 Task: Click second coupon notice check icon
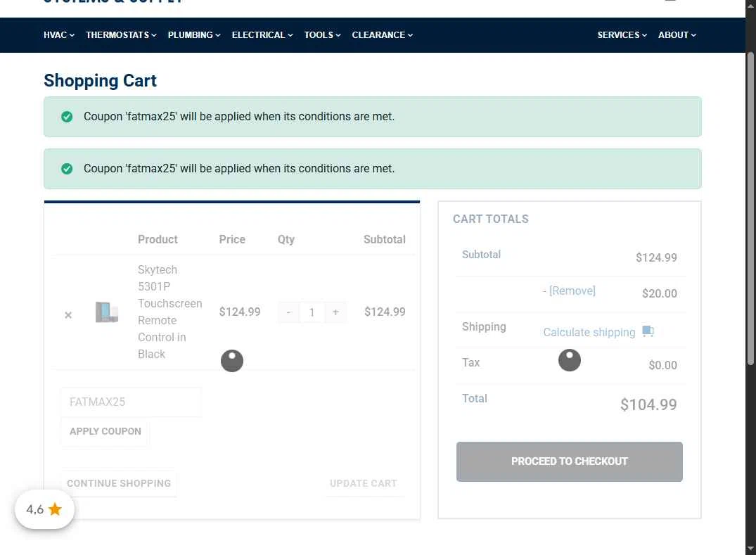(x=67, y=169)
